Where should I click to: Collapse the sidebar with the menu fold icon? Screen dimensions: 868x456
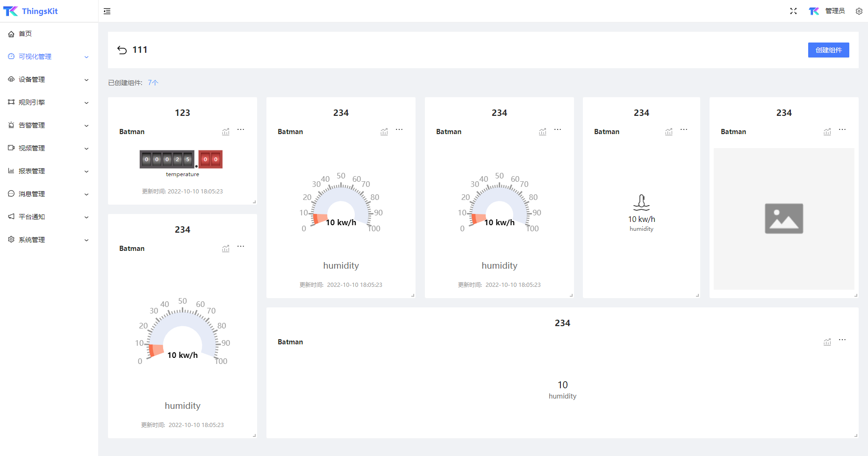pyautogui.click(x=107, y=11)
